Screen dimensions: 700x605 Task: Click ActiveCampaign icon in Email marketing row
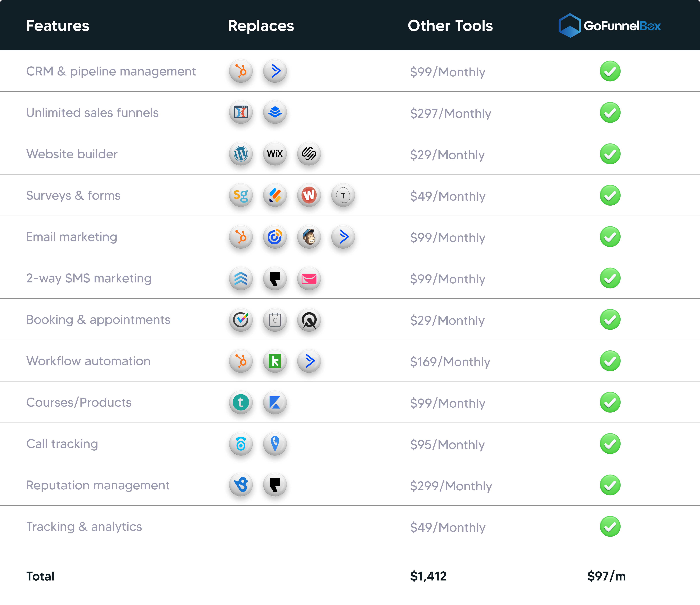click(x=343, y=237)
